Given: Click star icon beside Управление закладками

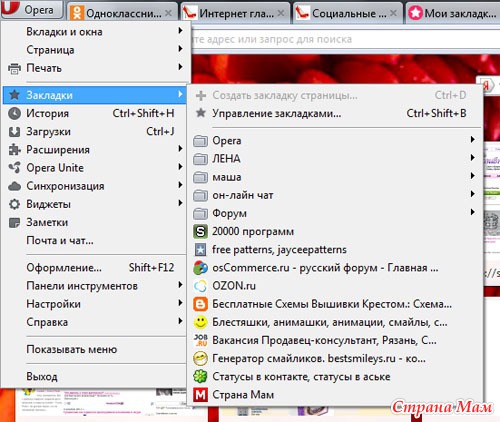Looking at the screenshot, I should coord(201,113).
